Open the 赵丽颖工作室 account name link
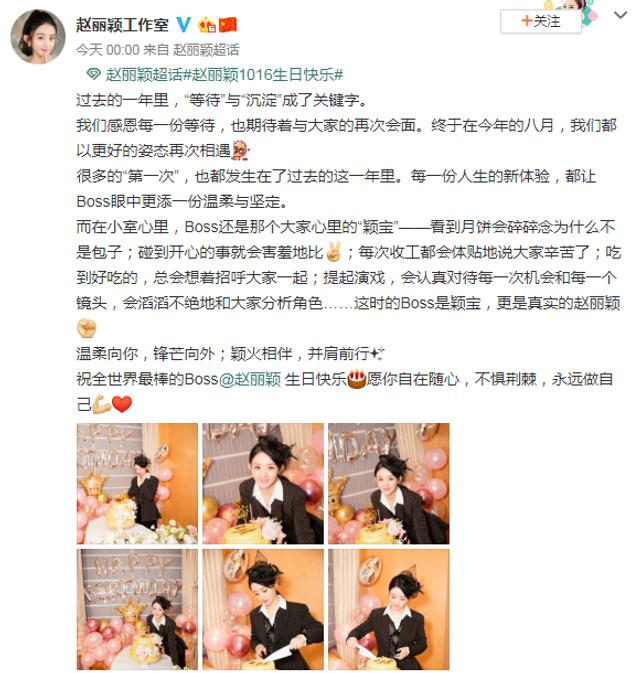This screenshot has height=673, width=640. [x=122, y=24]
